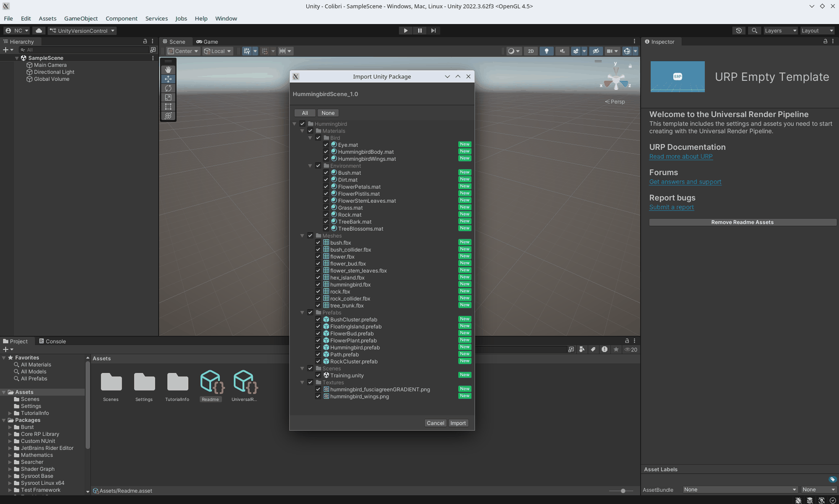
Task: Collapse the Meshes folder in import list
Action: coord(303,236)
